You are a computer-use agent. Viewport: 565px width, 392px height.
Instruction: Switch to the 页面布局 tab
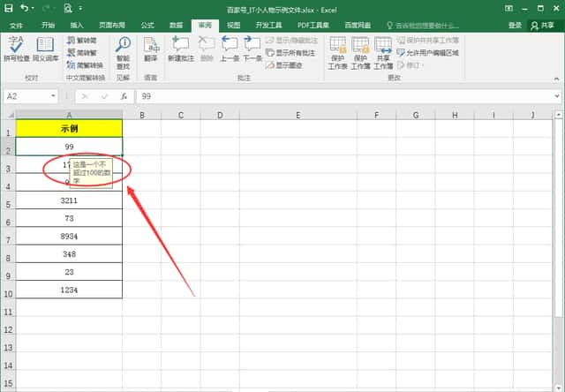(112, 26)
